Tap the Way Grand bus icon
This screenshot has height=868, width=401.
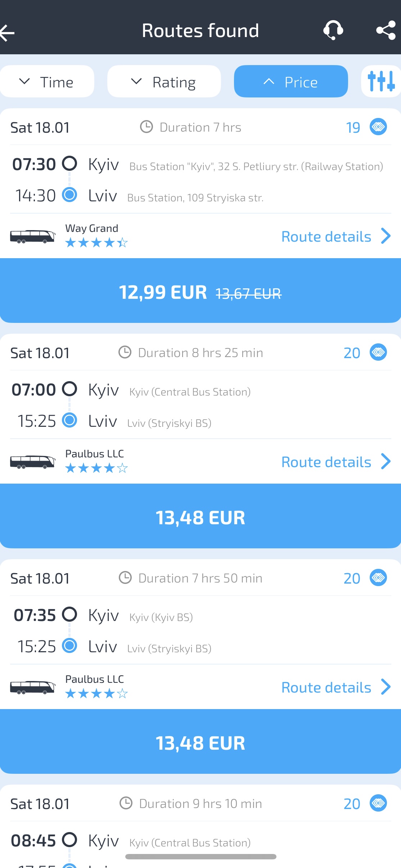[32, 236]
